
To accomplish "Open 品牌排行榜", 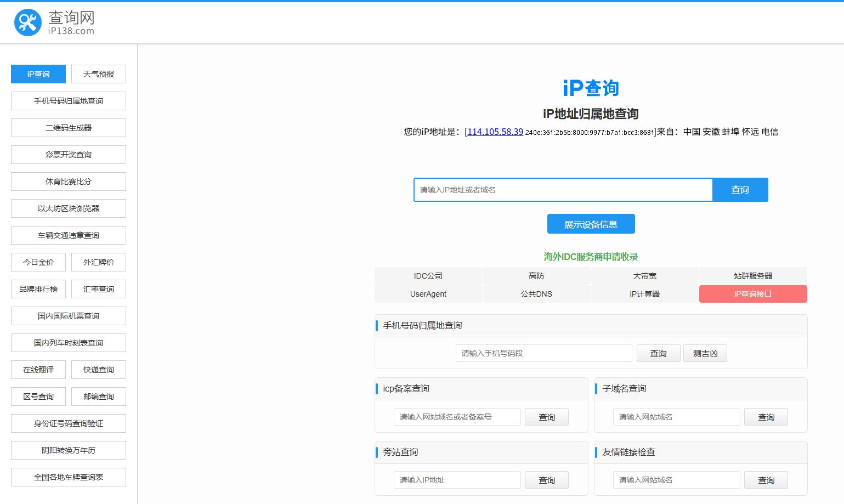I will coord(38,289).
